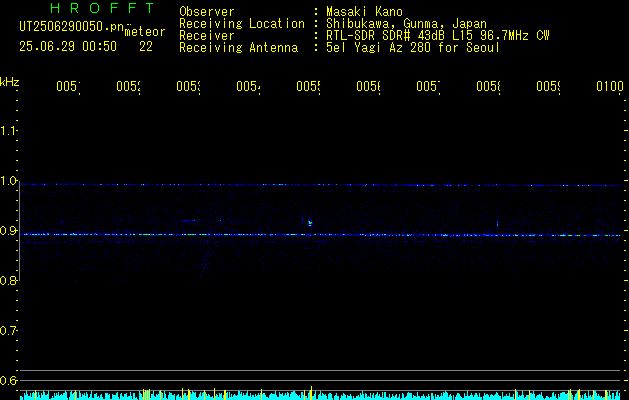The width and height of the screenshot is (629, 400).
Task: Click the kHz axis unit label
Action: [10, 82]
